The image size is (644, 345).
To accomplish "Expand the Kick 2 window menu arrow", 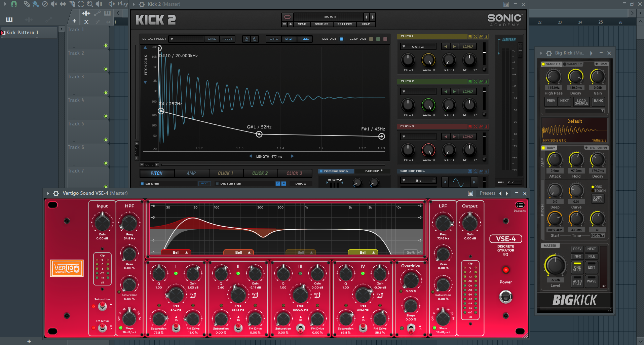I will pos(134,4).
